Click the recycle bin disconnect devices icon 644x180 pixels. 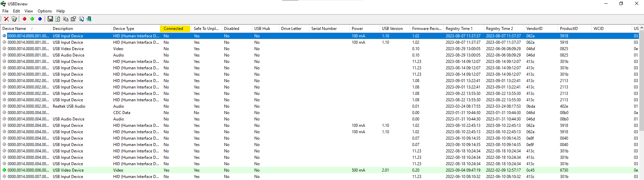click(14, 19)
